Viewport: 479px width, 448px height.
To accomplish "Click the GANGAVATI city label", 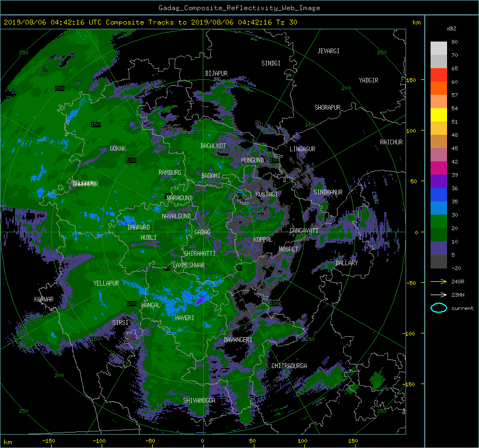I will [x=304, y=231].
